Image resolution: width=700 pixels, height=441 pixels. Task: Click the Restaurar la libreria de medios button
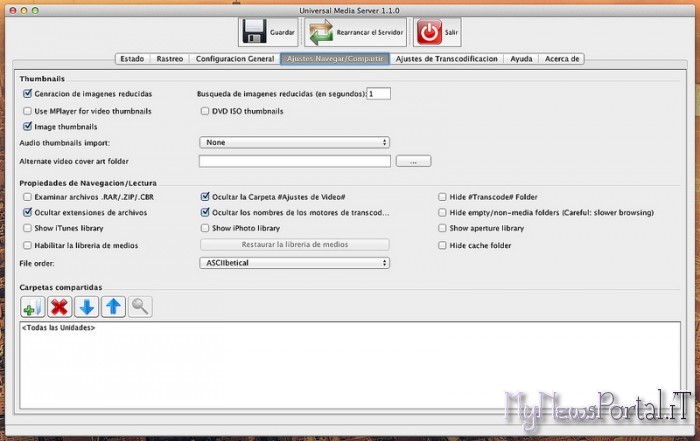tap(295, 245)
